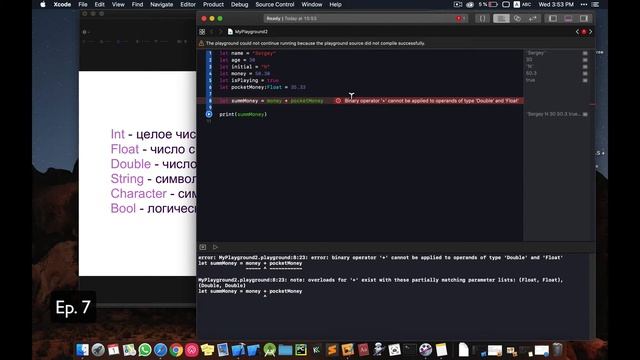Open the Product menu
Image resolution: width=640 pixels, height=360 pixels.
point(213,4)
